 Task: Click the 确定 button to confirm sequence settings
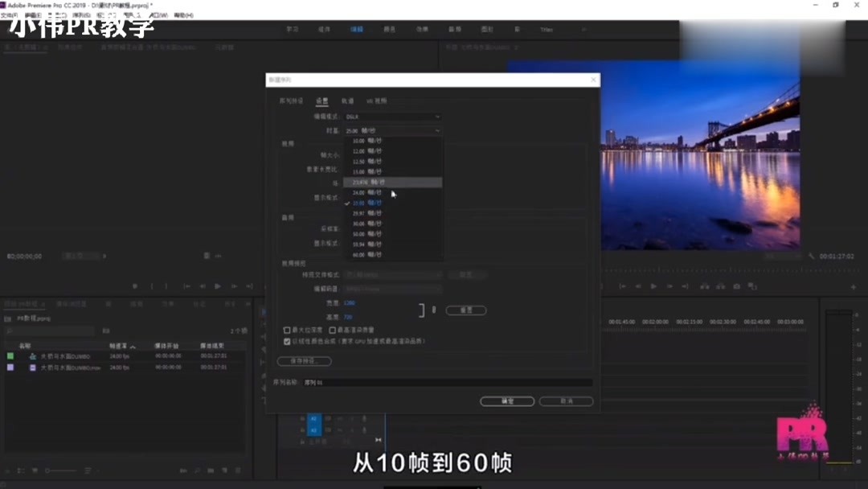(507, 401)
